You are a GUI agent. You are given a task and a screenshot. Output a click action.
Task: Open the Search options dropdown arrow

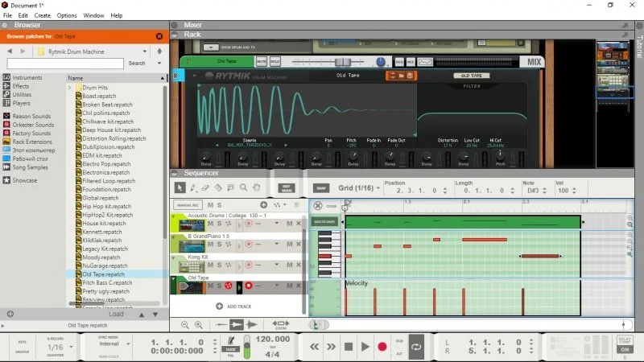point(159,64)
